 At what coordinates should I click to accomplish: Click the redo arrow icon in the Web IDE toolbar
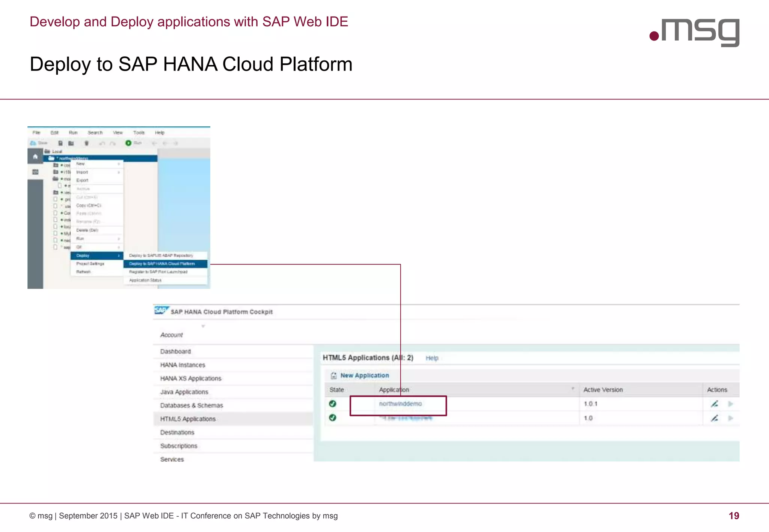pyautogui.click(x=112, y=143)
